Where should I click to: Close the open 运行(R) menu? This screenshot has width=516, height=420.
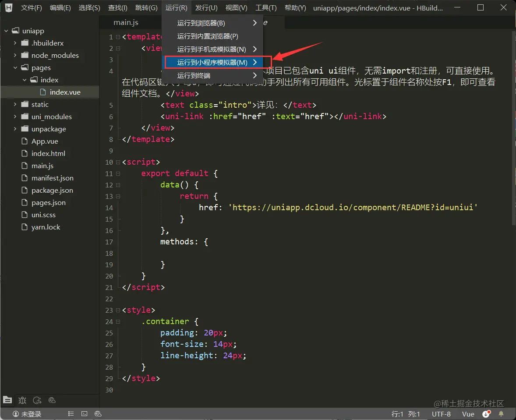coord(176,7)
